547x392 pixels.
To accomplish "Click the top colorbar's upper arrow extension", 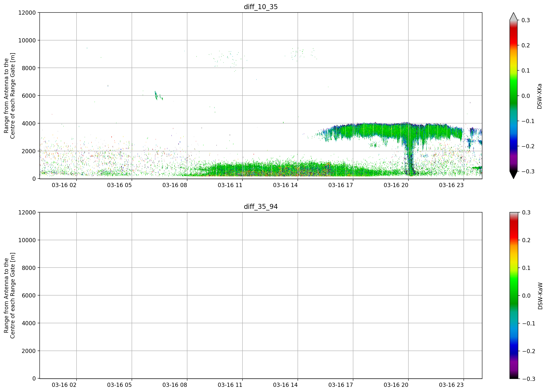I will pos(513,16).
